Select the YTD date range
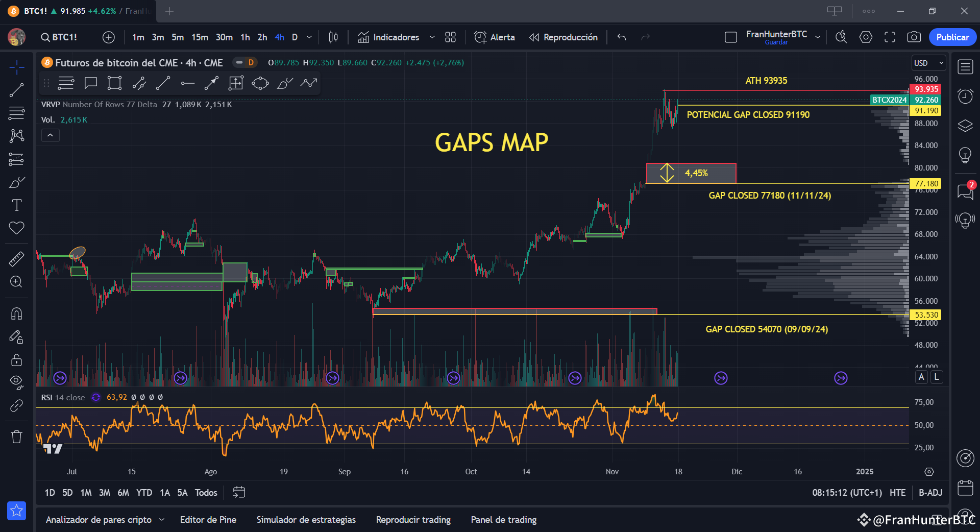980x532 pixels. coord(144,493)
